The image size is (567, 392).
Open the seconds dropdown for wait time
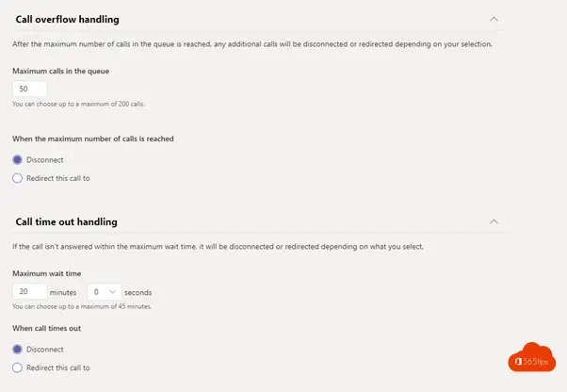click(105, 291)
